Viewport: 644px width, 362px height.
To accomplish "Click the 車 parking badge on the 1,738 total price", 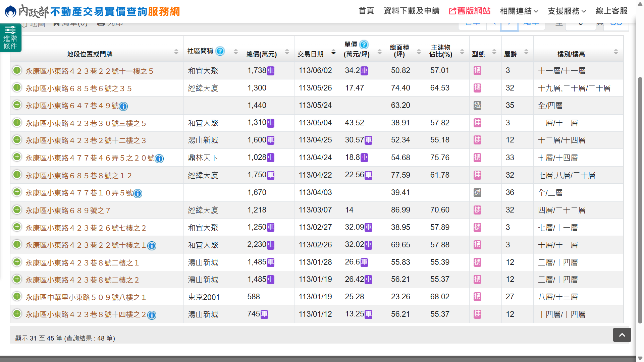I will point(271,71).
